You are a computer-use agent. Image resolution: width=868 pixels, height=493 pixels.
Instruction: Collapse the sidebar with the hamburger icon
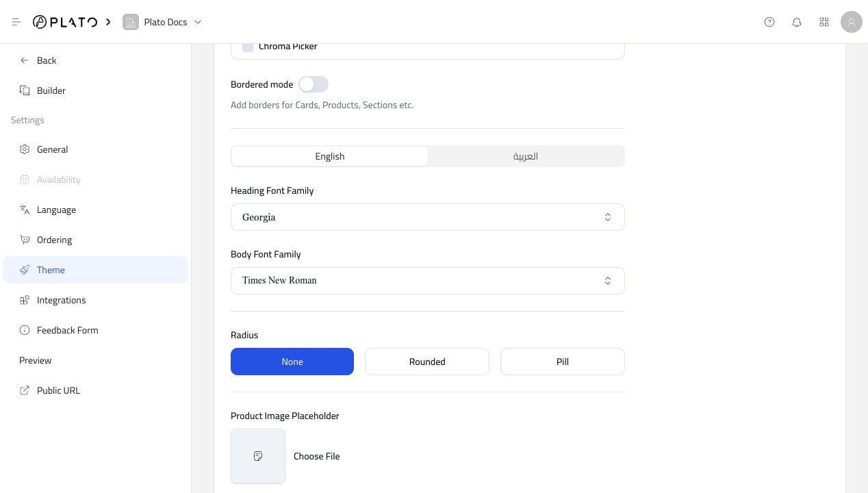pos(16,22)
